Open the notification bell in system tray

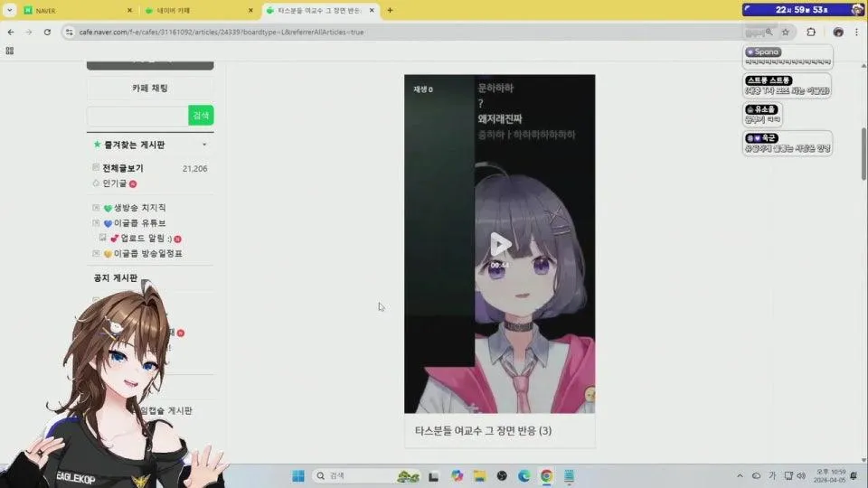tap(854, 476)
